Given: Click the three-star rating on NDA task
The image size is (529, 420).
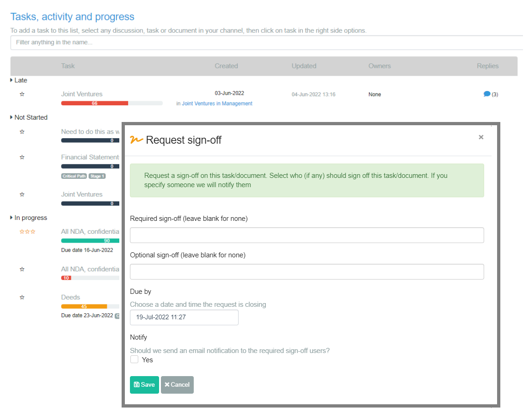Looking at the screenshot, I should (x=27, y=231).
